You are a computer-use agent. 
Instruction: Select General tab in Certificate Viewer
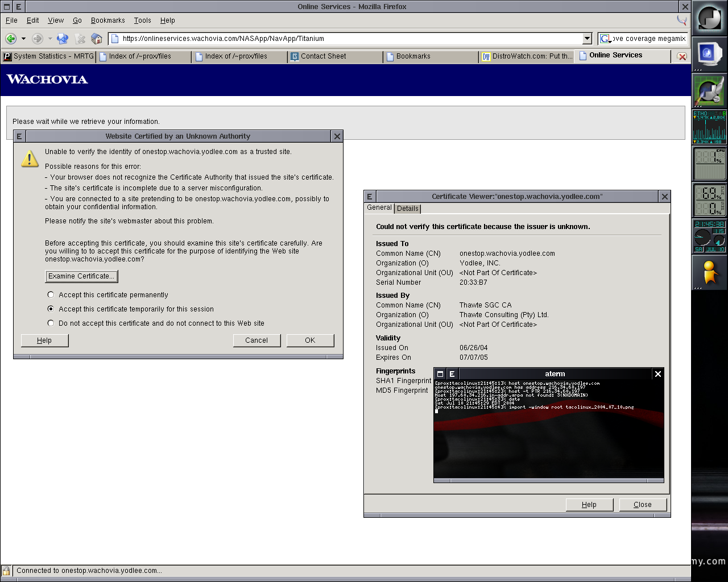tap(379, 208)
